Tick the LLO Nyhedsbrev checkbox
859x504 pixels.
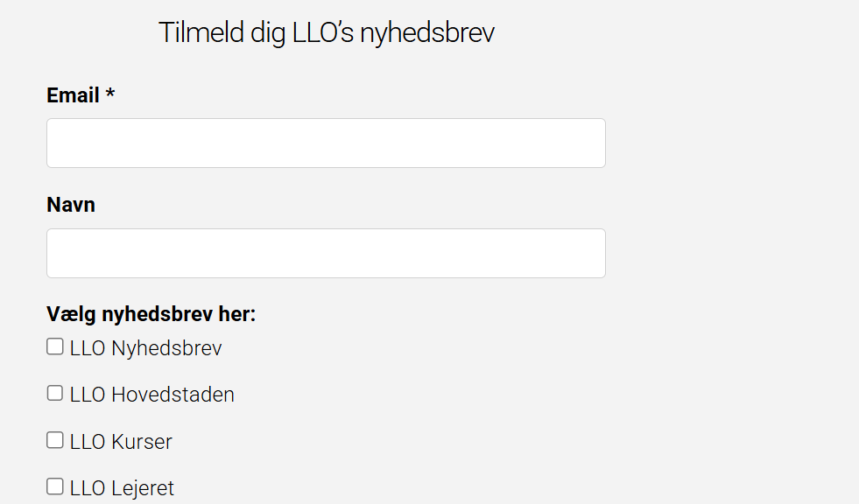pos(55,346)
